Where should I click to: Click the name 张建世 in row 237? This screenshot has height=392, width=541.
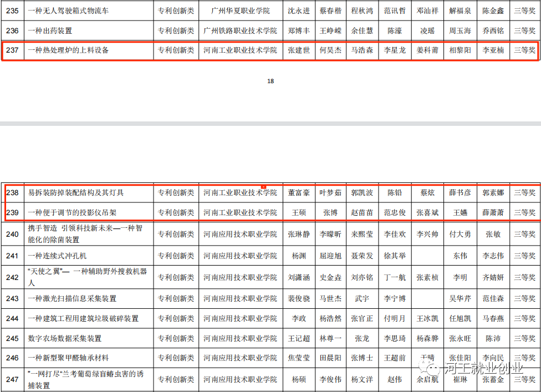pyautogui.click(x=299, y=50)
